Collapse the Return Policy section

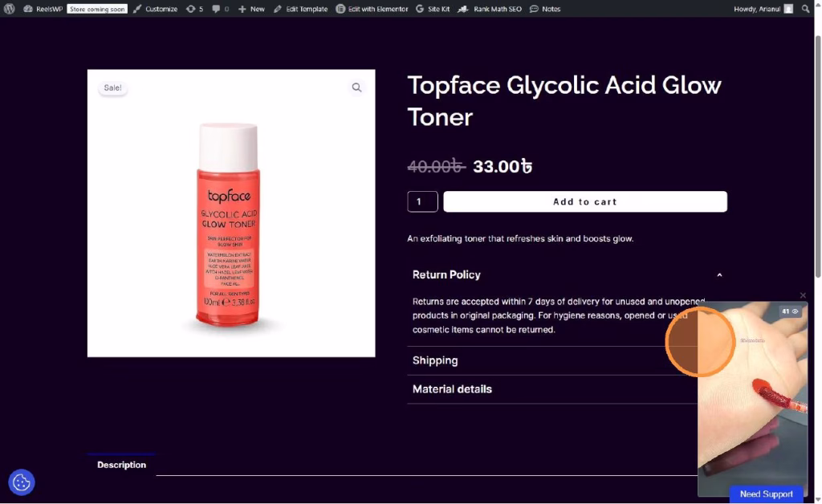coord(567,274)
